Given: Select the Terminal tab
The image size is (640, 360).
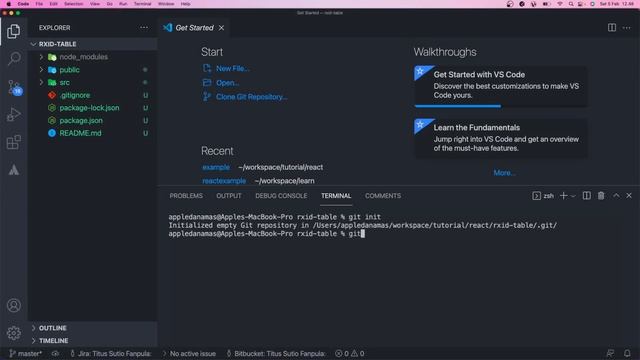Looking at the screenshot, I should tap(336, 196).
